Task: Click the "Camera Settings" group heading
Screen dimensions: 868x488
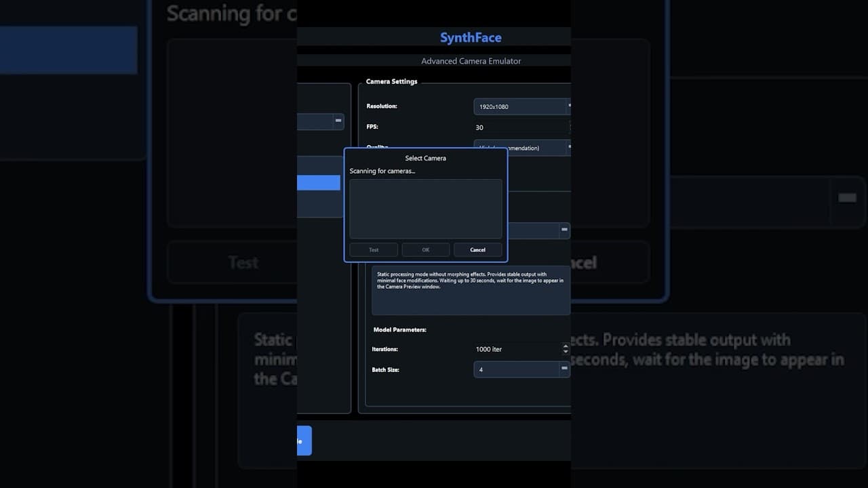Action: click(x=392, y=81)
